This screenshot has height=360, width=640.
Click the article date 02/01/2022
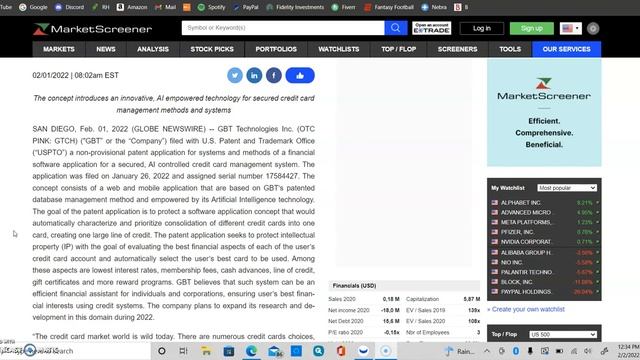coord(51,76)
